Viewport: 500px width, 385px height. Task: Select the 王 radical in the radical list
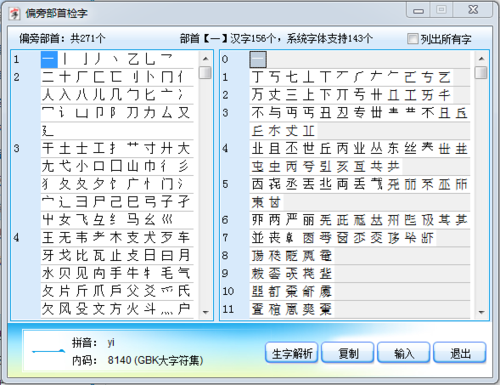pos(48,237)
